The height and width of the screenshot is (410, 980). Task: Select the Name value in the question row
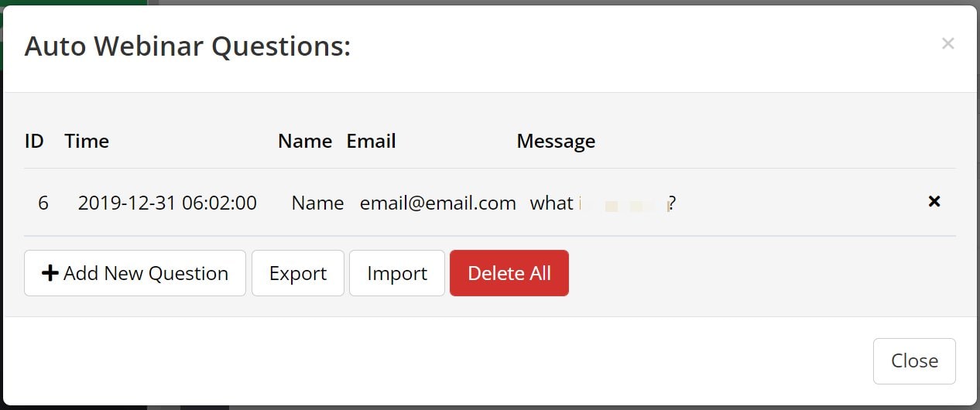[317, 203]
